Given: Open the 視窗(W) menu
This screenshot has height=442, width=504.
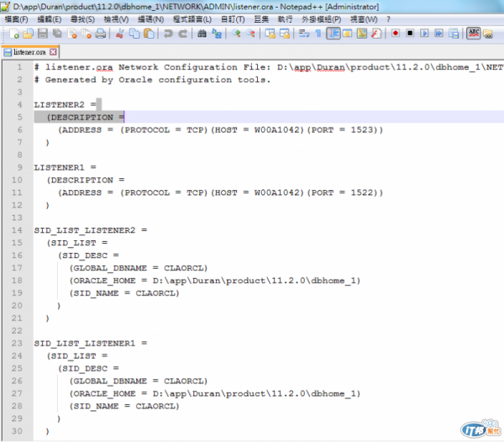Looking at the screenshot, I should [364, 19].
